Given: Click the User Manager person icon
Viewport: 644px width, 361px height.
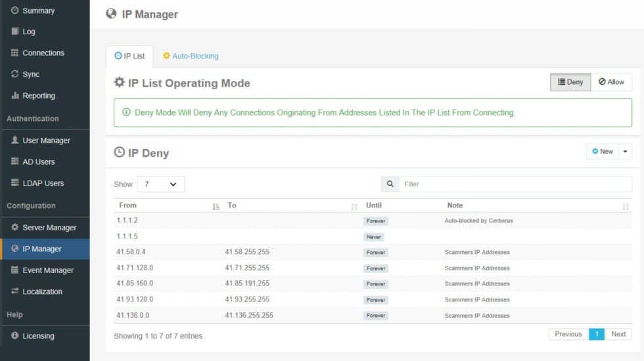Looking at the screenshot, I should click(15, 140).
